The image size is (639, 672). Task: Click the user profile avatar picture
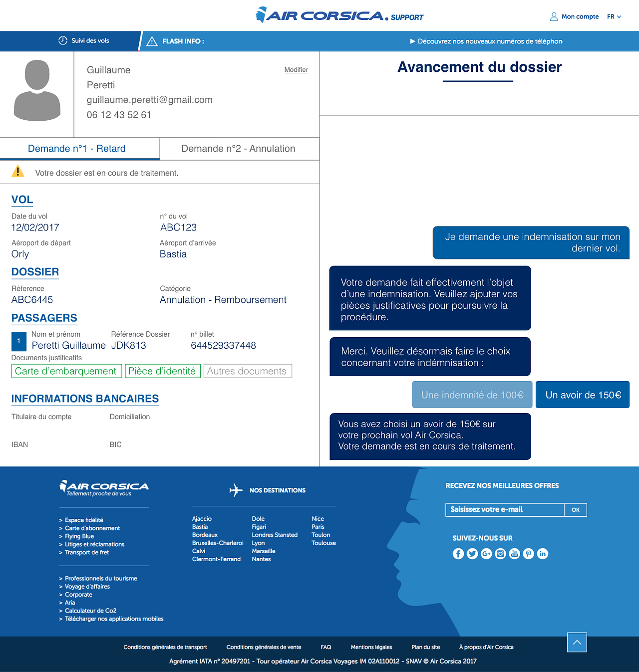click(x=37, y=91)
